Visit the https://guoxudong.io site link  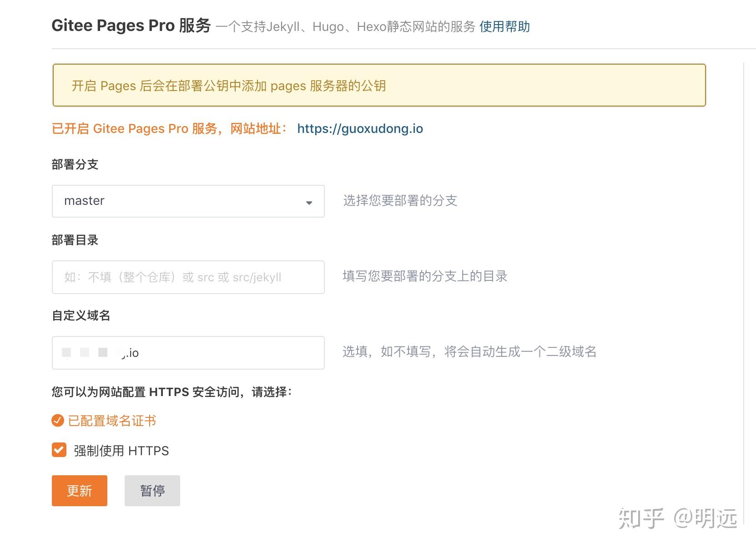[360, 129]
